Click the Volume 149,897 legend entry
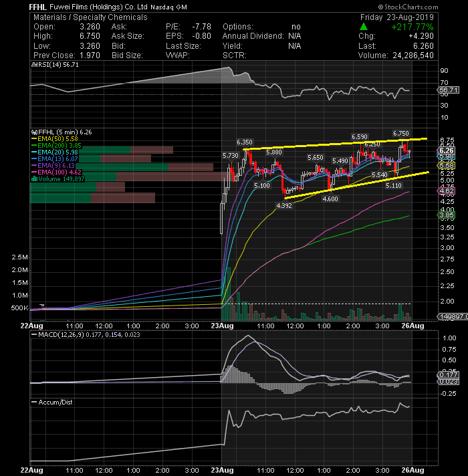The width and height of the screenshot is (468, 476). tap(62, 179)
